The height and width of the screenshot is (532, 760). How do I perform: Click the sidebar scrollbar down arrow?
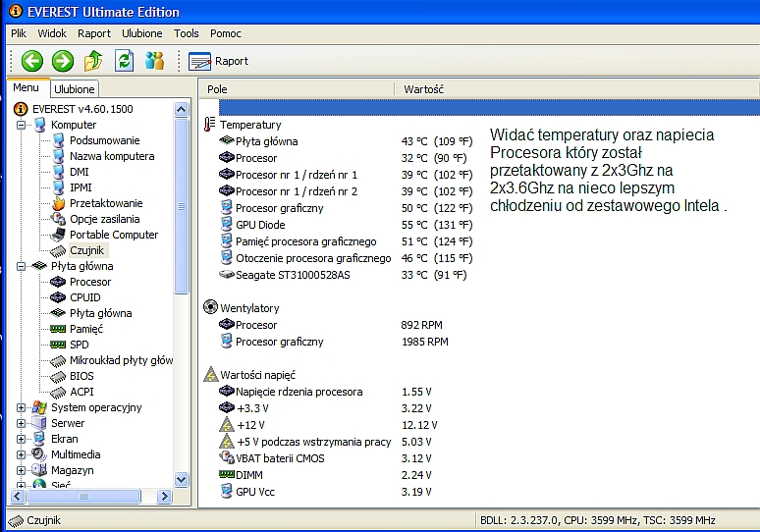[x=181, y=479]
